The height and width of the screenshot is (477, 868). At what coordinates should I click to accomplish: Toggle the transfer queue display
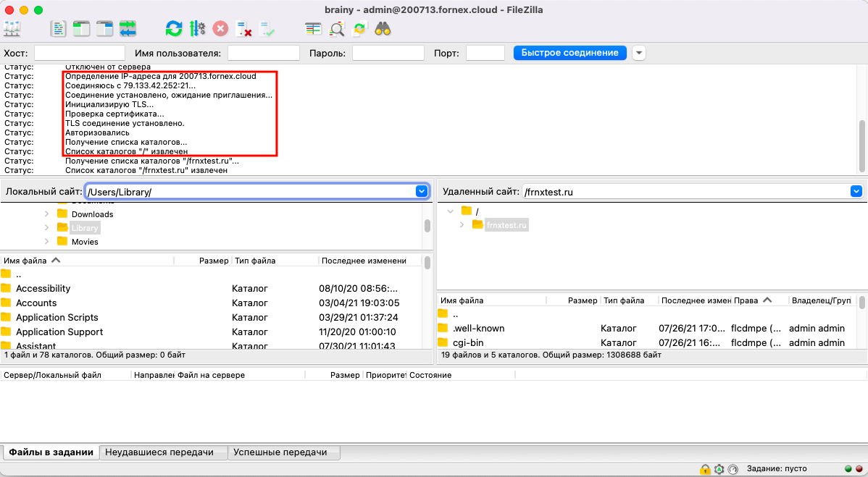coord(128,29)
